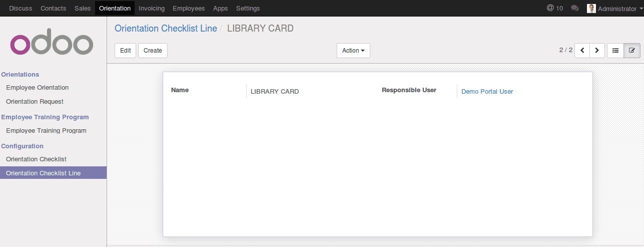Select Orientation Request in sidebar
This screenshot has width=644, height=247.
pos(35,102)
